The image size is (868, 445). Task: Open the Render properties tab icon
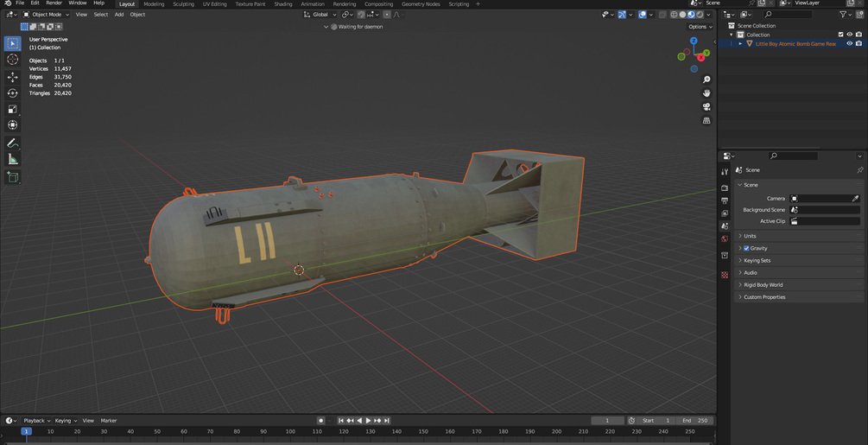pyautogui.click(x=725, y=188)
